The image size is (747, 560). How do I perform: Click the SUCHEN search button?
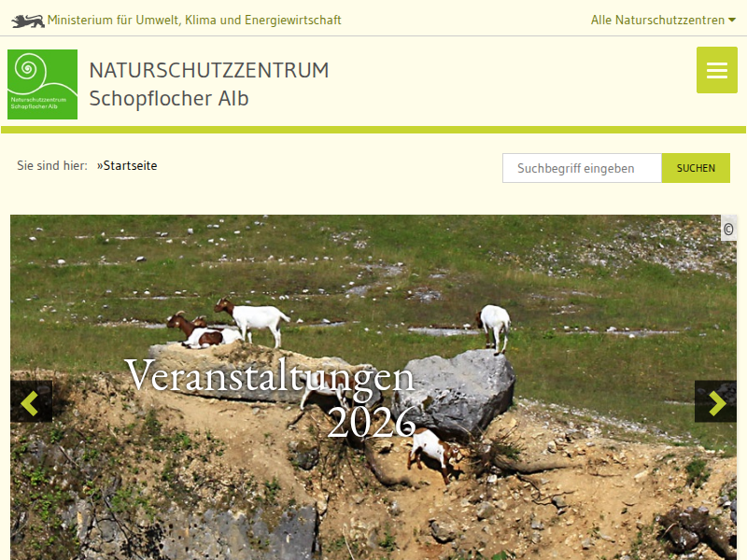696,168
